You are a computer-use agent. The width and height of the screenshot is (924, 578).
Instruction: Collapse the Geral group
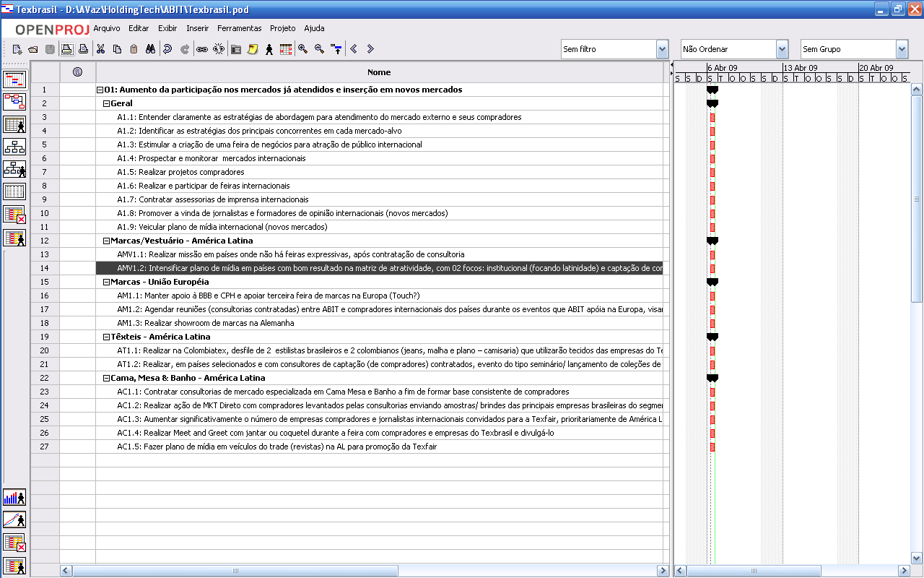click(107, 104)
